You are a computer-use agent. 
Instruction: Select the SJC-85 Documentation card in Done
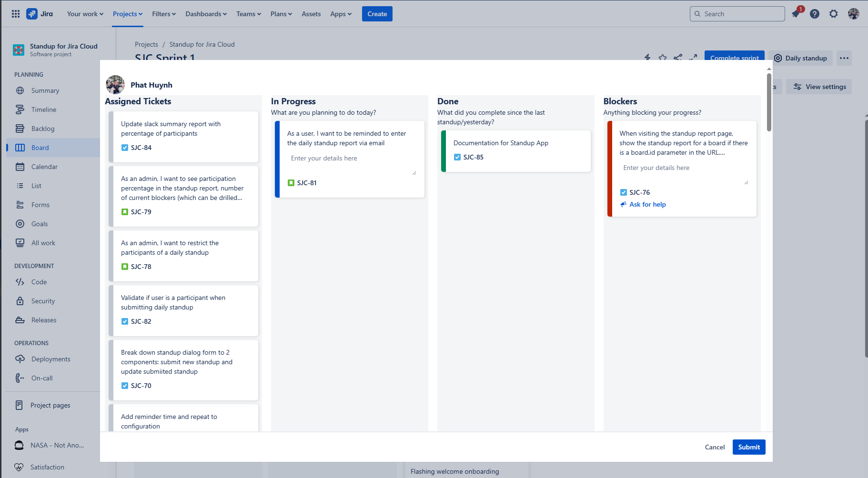(516, 151)
